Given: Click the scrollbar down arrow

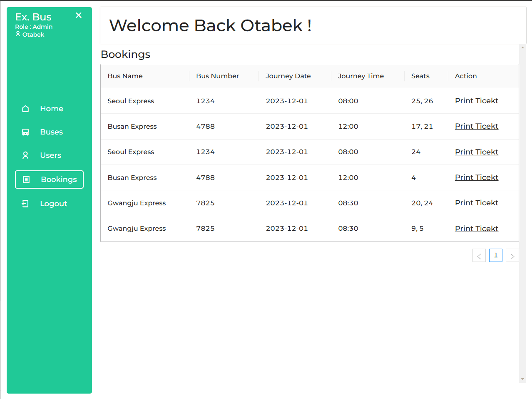Looking at the screenshot, I should click(x=522, y=379).
